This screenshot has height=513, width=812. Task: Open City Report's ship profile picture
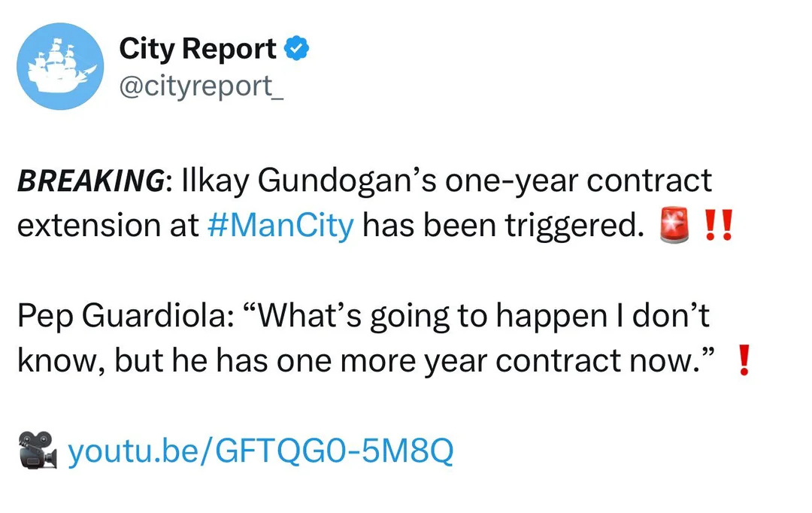(x=60, y=66)
